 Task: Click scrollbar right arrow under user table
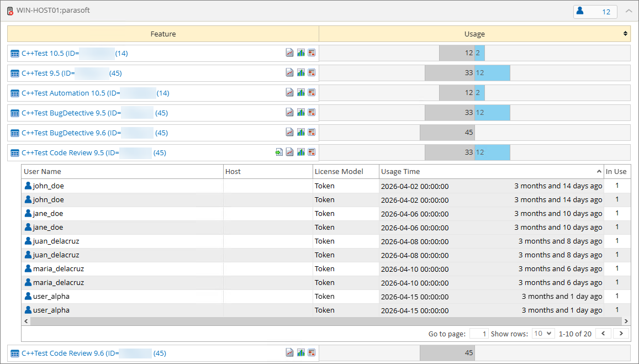click(626, 321)
